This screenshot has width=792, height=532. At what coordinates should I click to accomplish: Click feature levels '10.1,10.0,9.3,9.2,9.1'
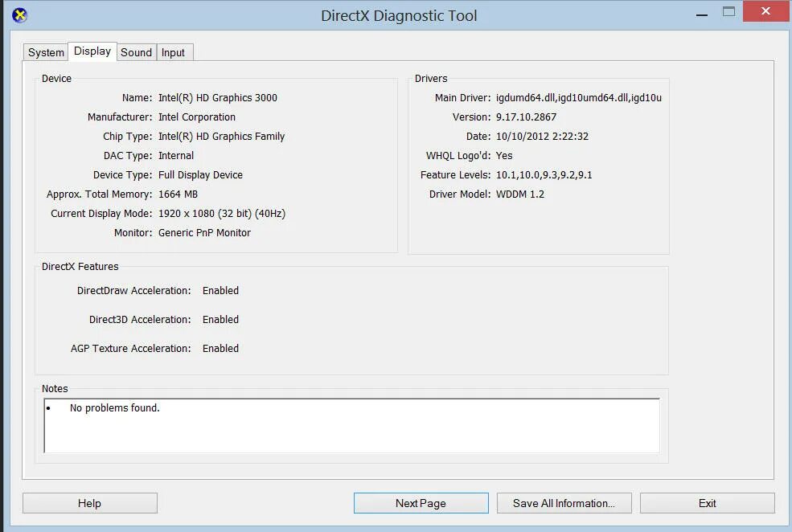(544, 175)
